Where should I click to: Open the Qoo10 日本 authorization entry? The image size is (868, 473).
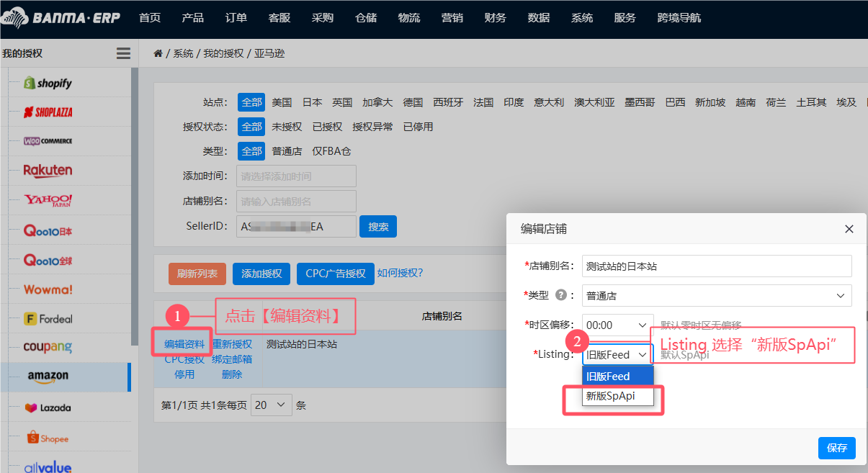[x=48, y=231]
